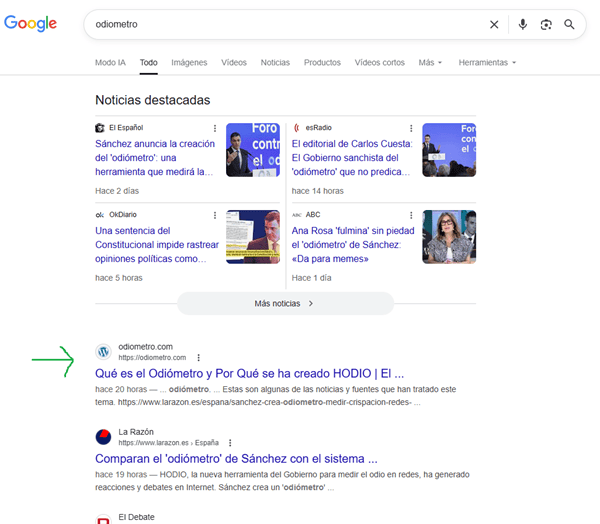Image resolution: width=600 pixels, height=524 pixels.
Task: Click the Más noticias button
Action: 285,304
